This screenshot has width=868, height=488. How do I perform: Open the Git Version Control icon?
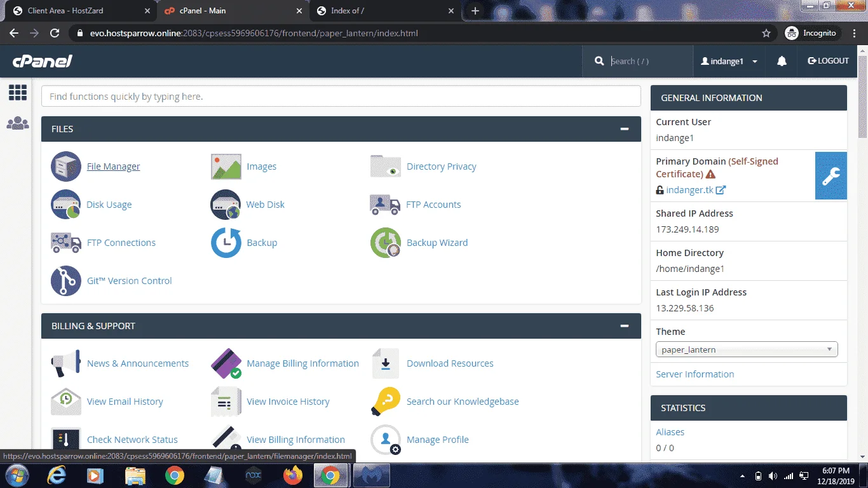tap(66, 281)
